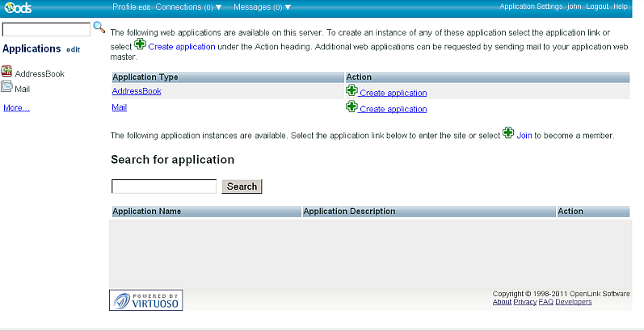Viewport: 644px width, 331px height.
Task: Click the AddressBook application type link
Action: (137, 91)
